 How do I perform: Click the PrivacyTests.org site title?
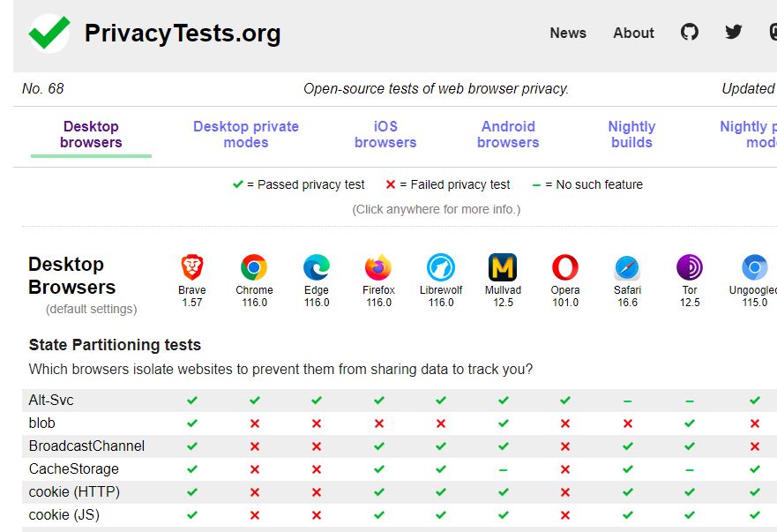(183, 34)
